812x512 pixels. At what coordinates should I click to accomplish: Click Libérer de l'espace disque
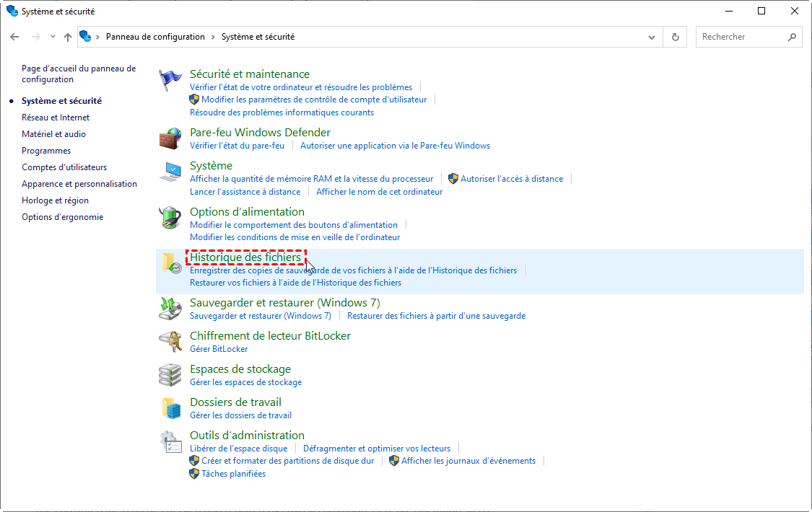[x=238, y=449]
